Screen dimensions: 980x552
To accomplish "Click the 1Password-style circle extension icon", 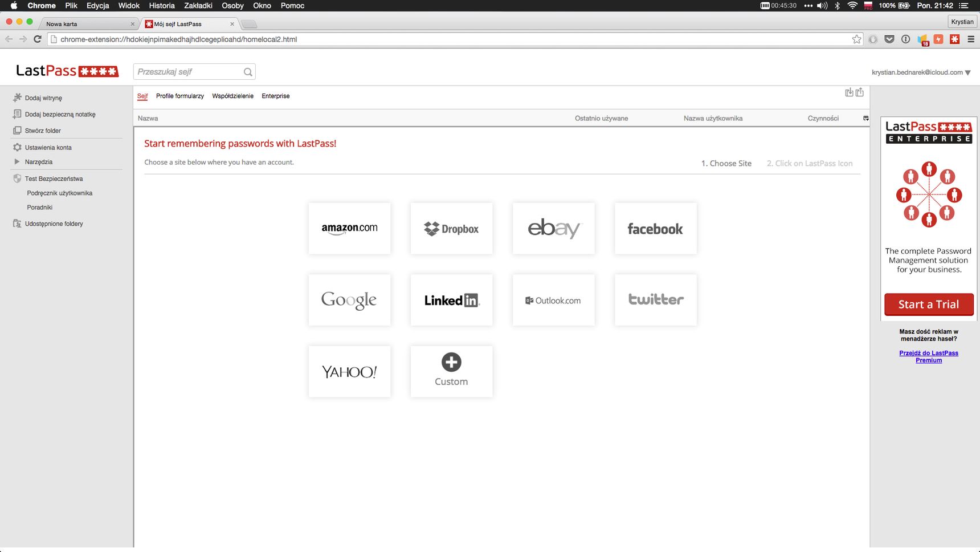I will pos(905,39).
